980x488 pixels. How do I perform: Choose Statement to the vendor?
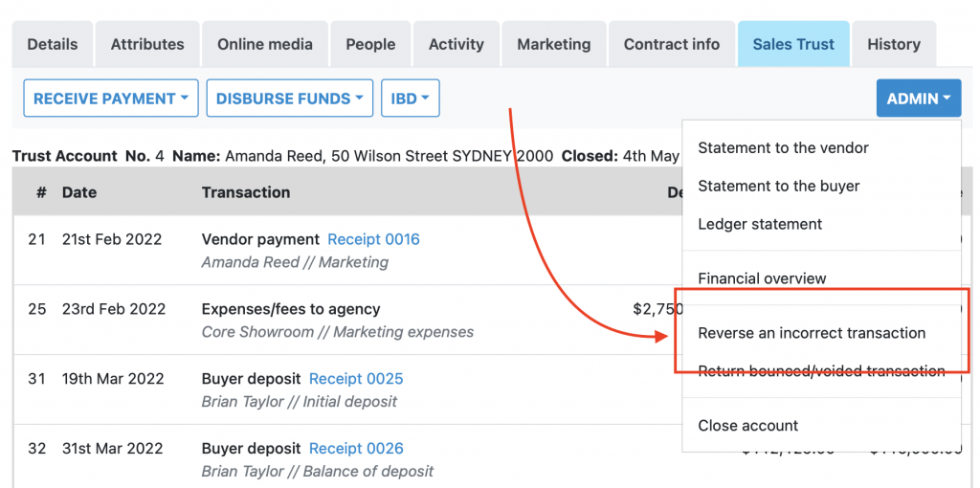coord(784,148)
